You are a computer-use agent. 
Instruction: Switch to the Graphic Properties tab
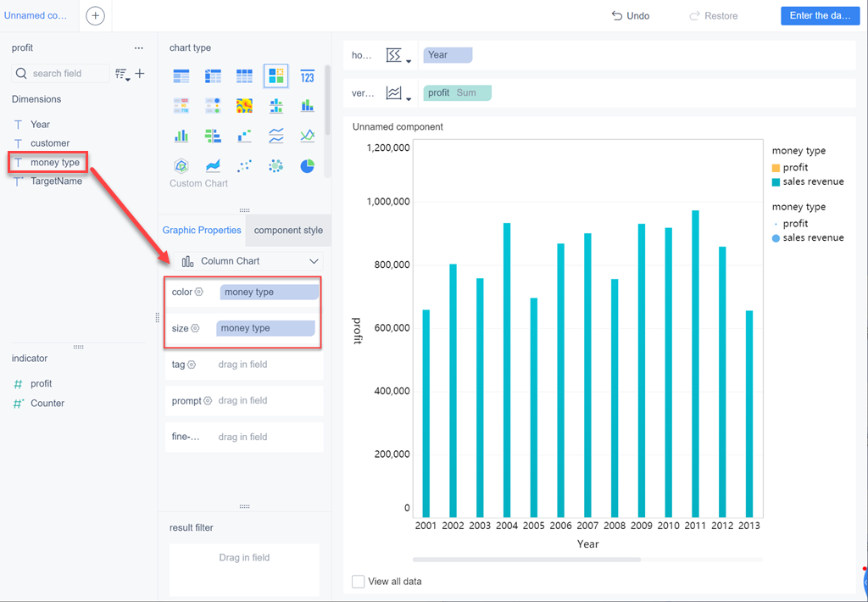(x=202, y=231)
